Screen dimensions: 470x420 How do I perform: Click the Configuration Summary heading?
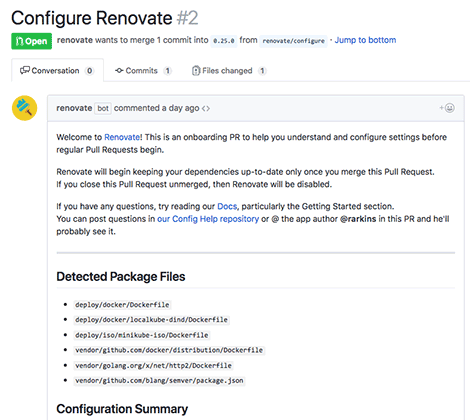click(x=122, y=409)
